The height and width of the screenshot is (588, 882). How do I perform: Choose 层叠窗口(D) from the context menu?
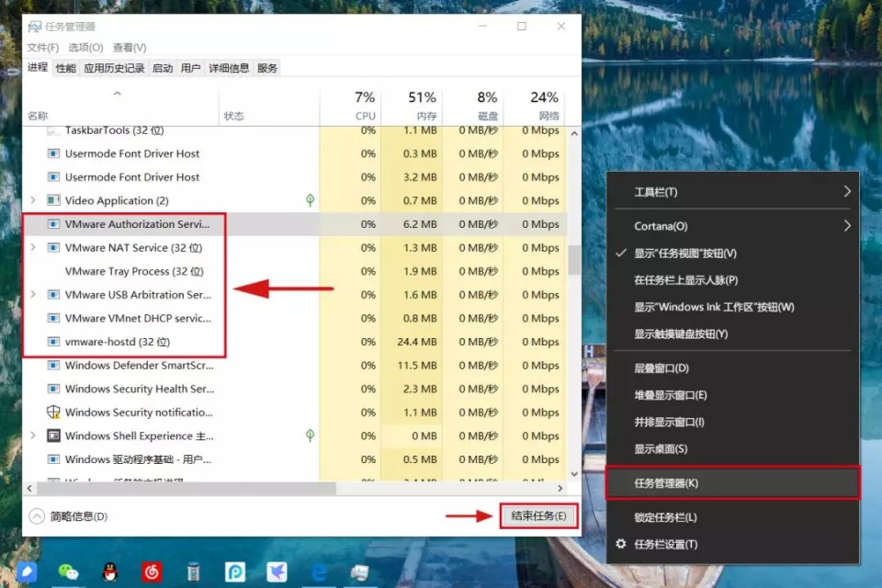(x=733, y=368)
